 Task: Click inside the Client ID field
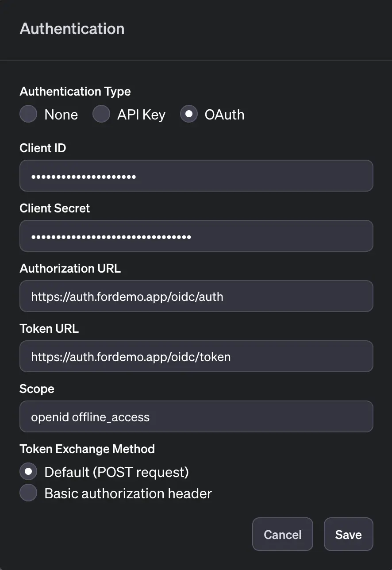(196, 176)
